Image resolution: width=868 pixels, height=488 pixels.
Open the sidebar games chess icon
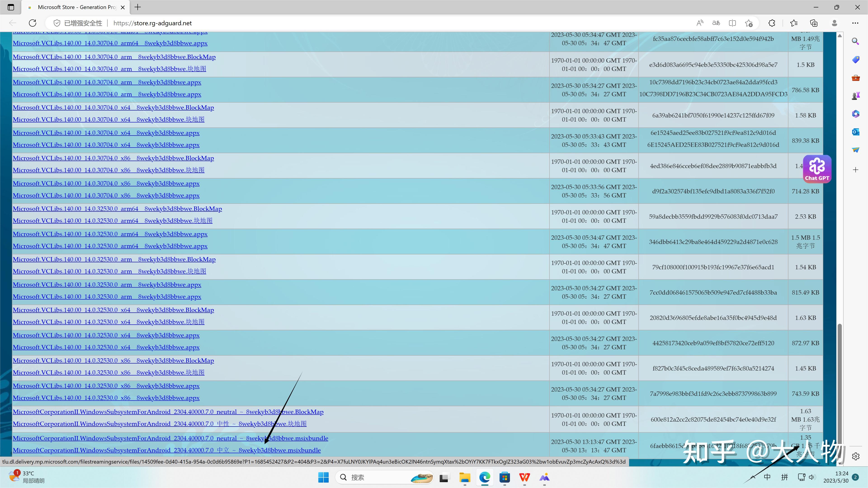point(856,96)
